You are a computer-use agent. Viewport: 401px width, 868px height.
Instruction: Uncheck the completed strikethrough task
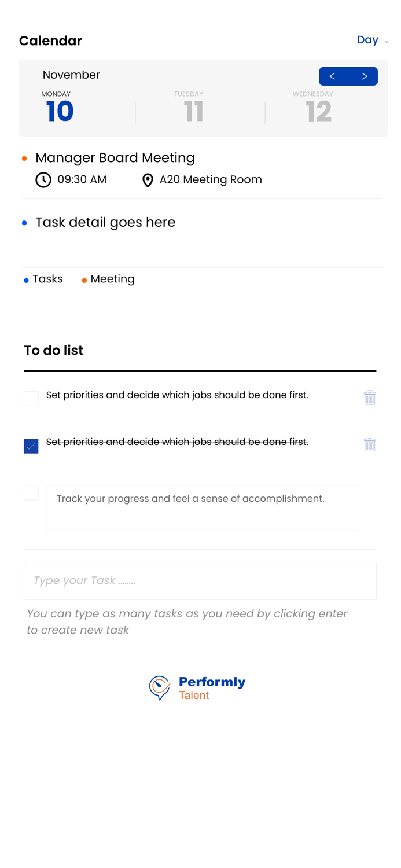pyautogui.click(x=31, y=446)
